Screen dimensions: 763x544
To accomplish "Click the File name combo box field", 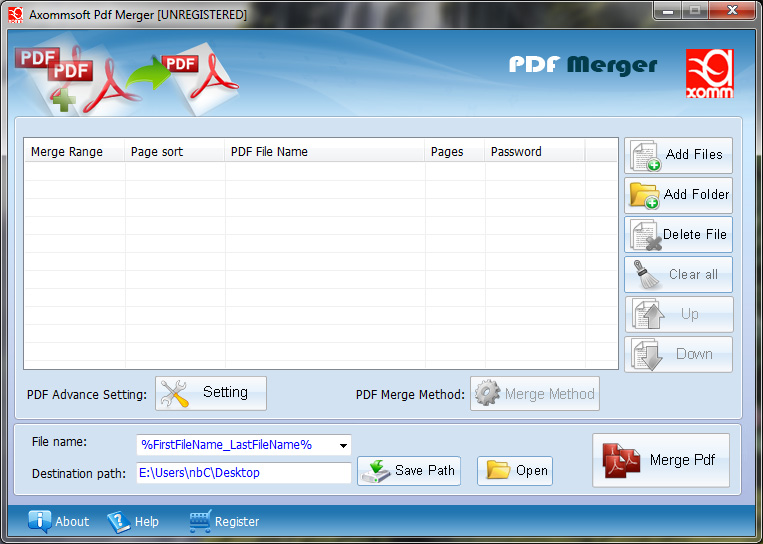I will pos(244,445).
